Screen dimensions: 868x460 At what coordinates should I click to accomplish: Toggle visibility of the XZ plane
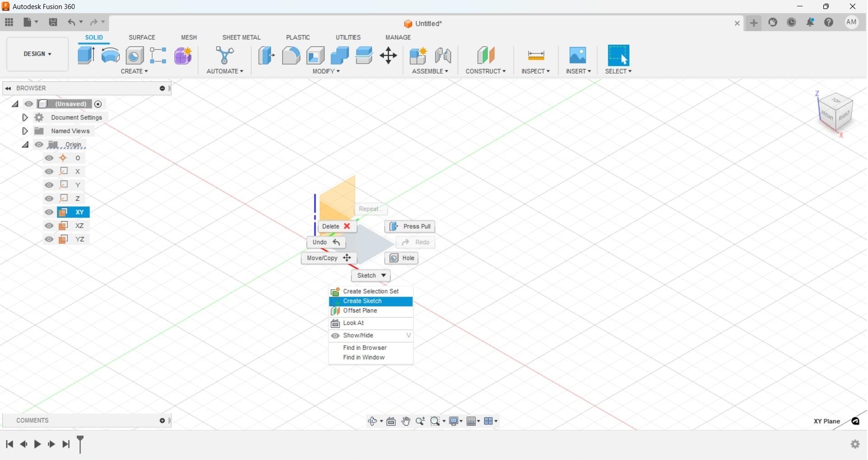(49, 226)
